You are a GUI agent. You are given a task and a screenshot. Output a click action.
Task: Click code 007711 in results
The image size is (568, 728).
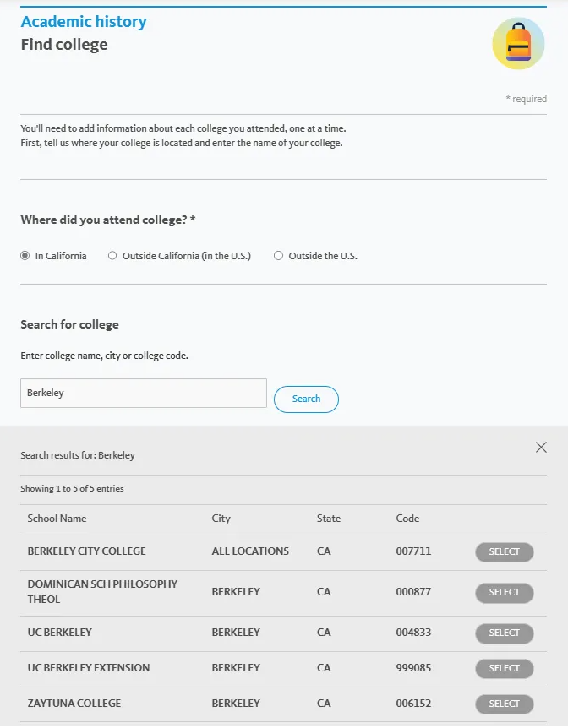[x=413, y=551]
